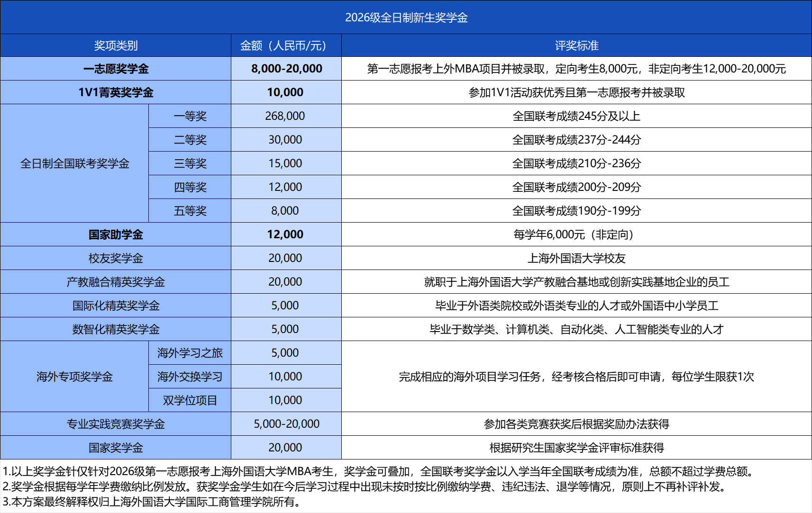Click the amount '15,000'
Screen dimensions: 812x513
tap(285, 163)
